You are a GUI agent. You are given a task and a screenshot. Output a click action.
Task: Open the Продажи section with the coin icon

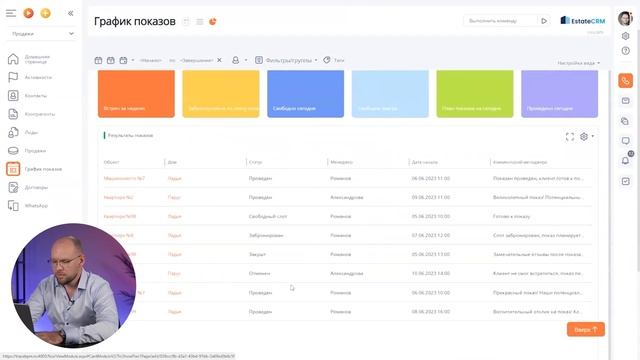coord(13,151)
